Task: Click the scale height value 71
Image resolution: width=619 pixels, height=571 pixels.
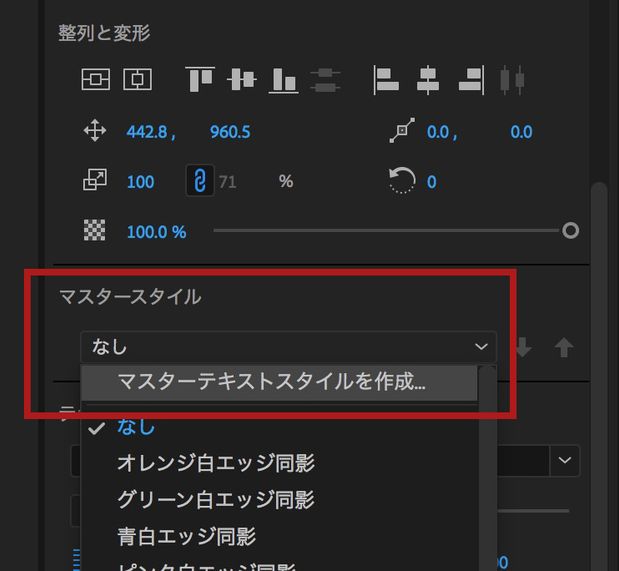Action: pyautogui.click(x=228, y=182)
